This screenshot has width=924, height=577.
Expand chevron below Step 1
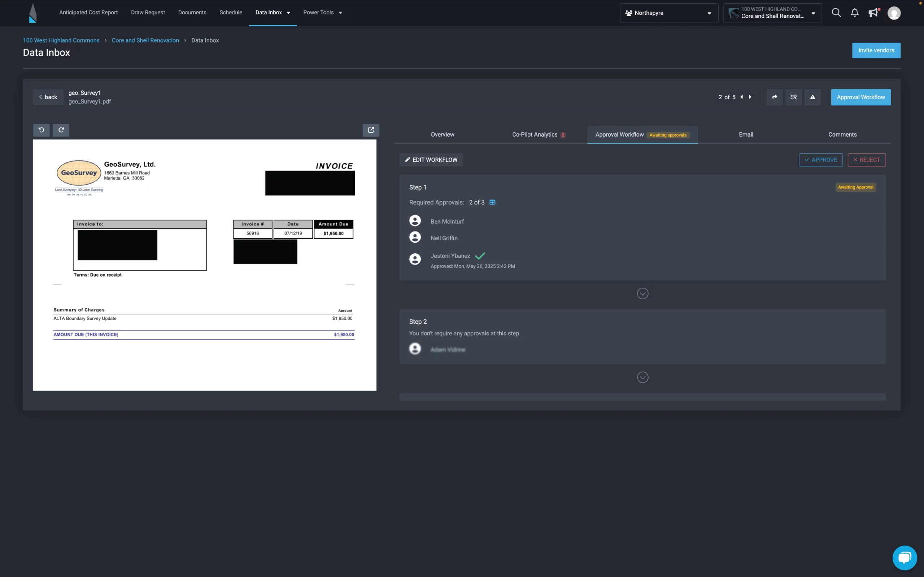click(x=642, y=294)
